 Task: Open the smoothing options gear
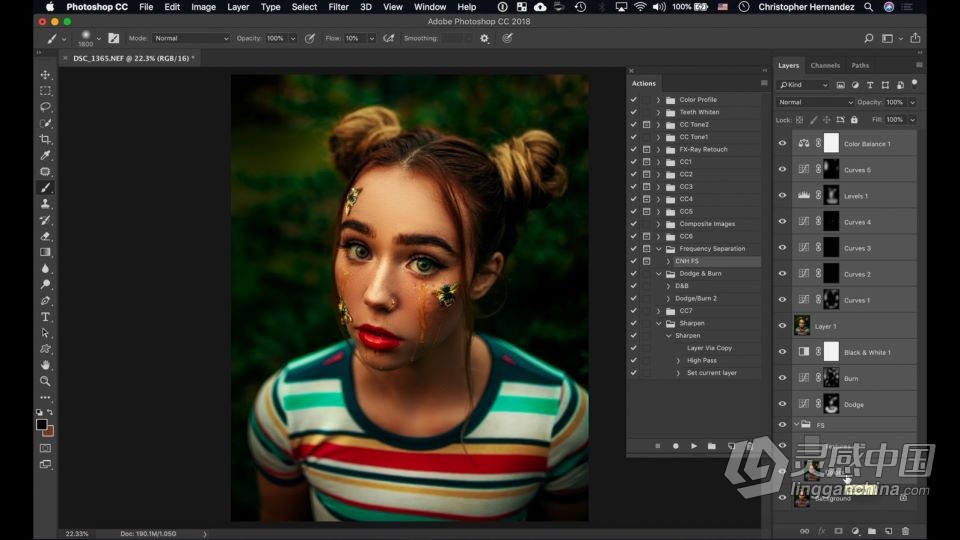tap(484, 38)
